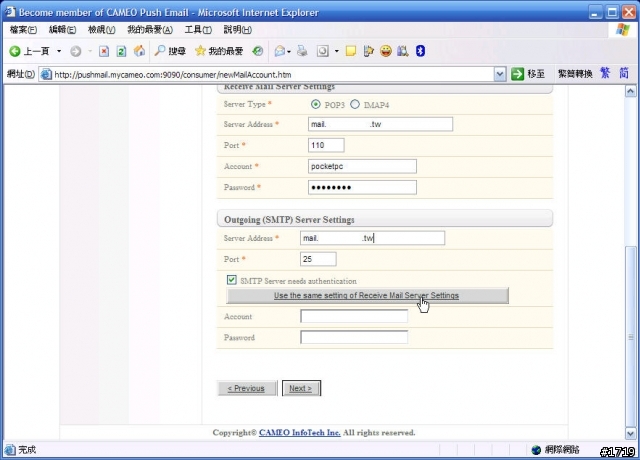Click 'Use the same setting of Receive Mail Server Settings'
Image resolution: width=640 pixels, height=460 pixels.
pyautogui.click(x=367, y=296)
